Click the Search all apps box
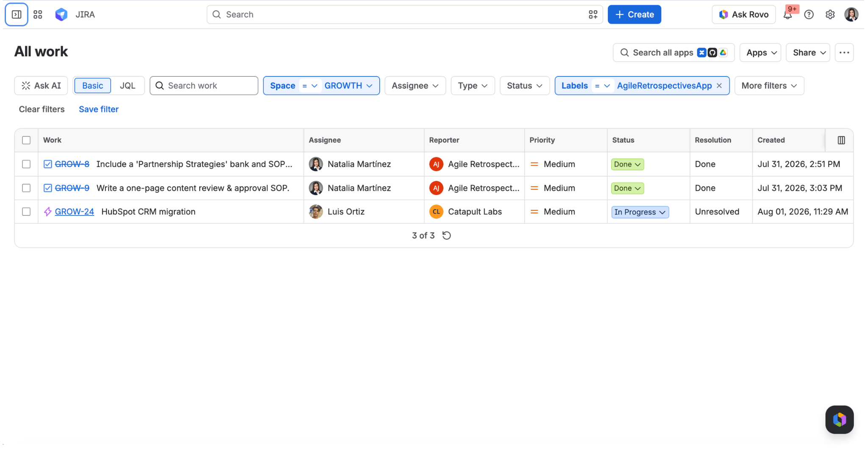This screenshot has width=868, height=451. click(x=673, y=53)
